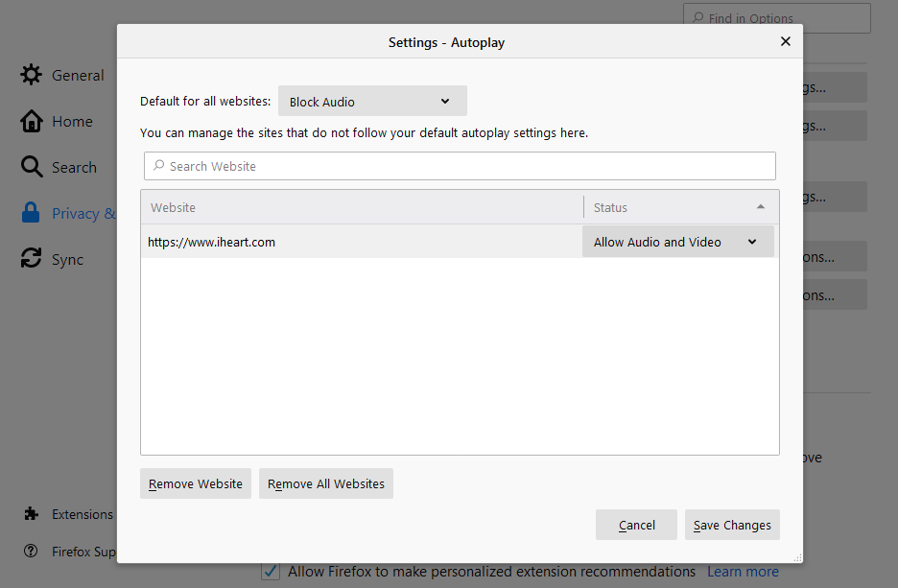Select the https://www.iheart.com row
Screen dimensions: 898x588
click(460, 242)
